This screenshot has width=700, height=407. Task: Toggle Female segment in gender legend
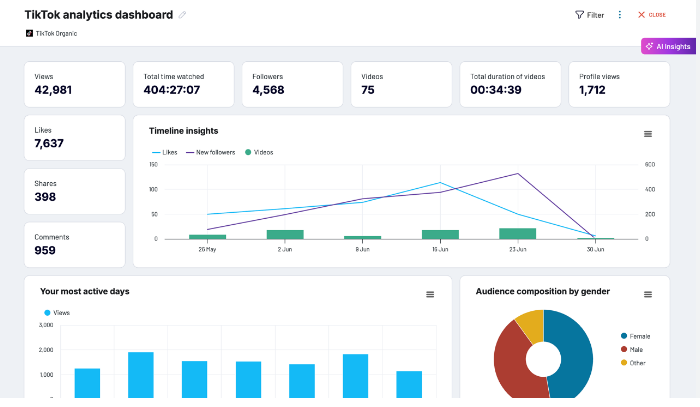click(635, 336)
